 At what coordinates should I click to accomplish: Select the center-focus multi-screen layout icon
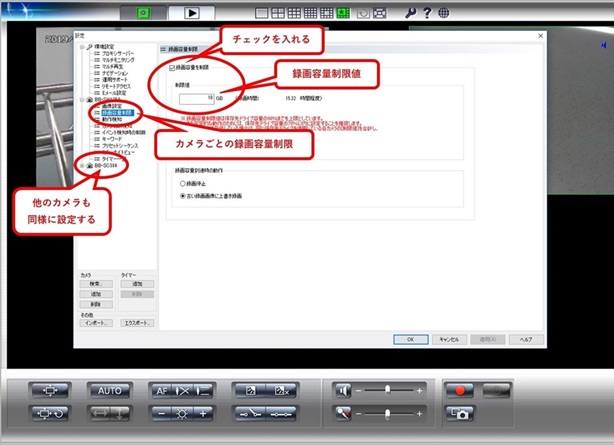click(327, 13)
